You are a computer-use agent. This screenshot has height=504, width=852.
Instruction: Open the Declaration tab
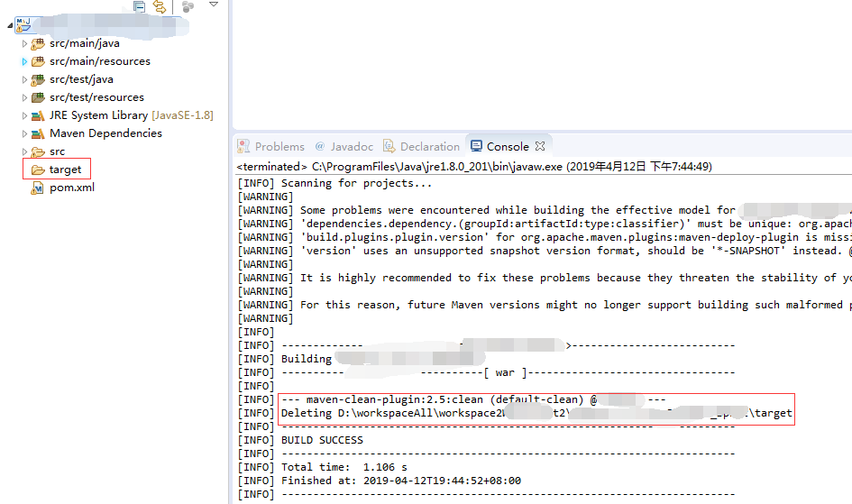[x=422, y=146]
